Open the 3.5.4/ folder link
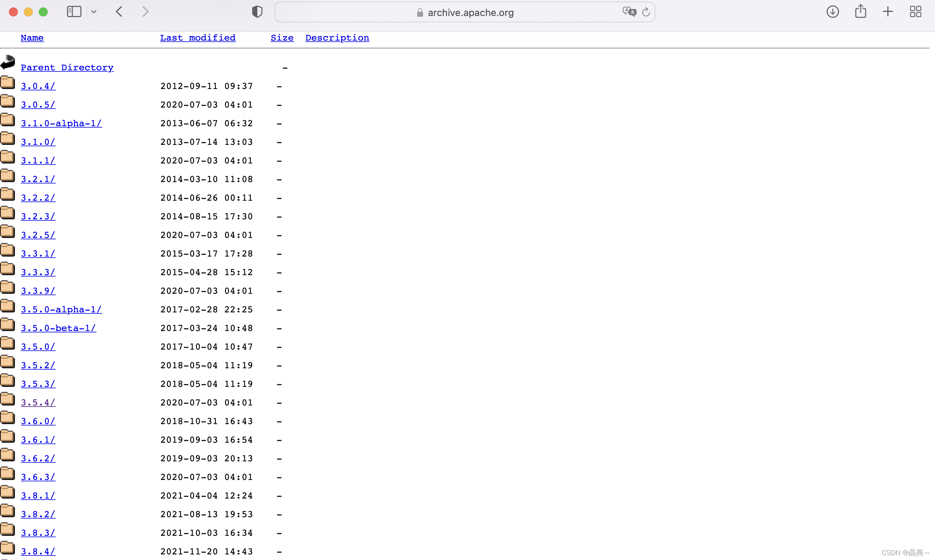This screenshot has height=560, width=935. [x=38, y=402]
